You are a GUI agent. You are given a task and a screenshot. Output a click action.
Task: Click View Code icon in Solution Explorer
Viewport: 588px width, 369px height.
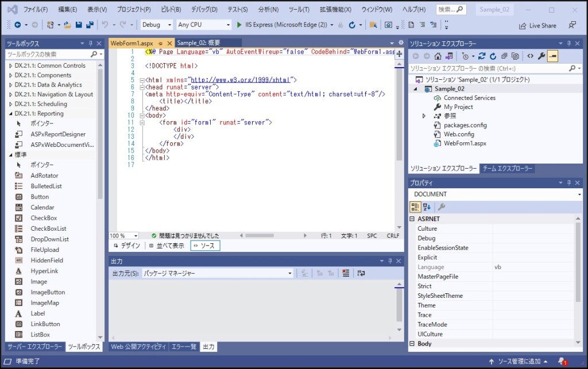[x=530, y=56]
